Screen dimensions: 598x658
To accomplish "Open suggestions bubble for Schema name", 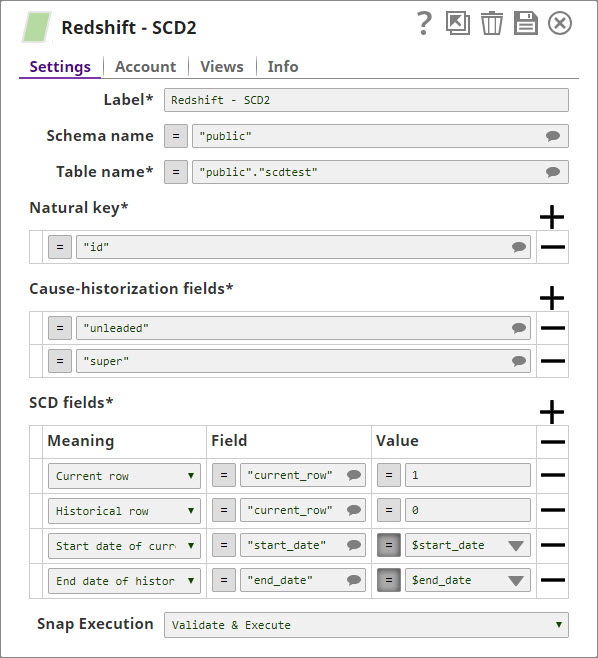I will 553,136.
